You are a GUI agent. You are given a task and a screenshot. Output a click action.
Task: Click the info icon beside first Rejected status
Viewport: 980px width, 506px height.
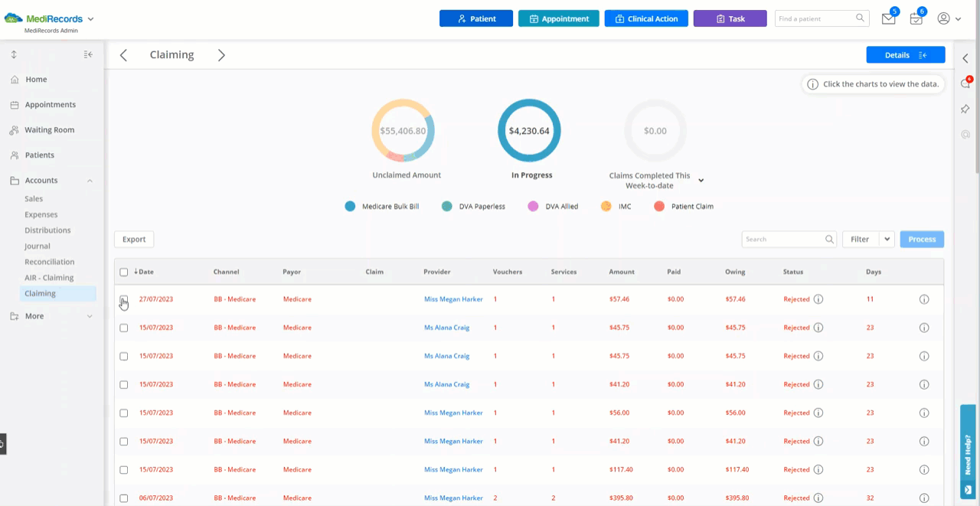click(818, 299)
